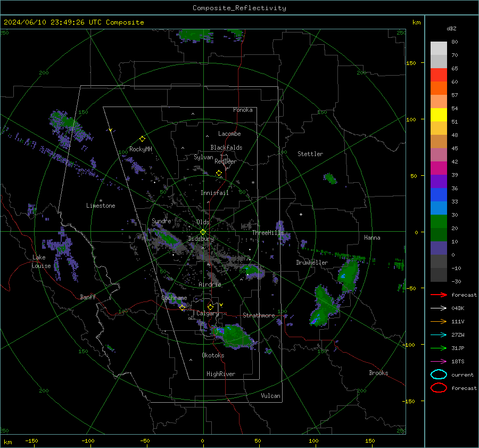Click the HighRiver label
The width and height of the screenshot is (479, 448).
click(221, 374)
